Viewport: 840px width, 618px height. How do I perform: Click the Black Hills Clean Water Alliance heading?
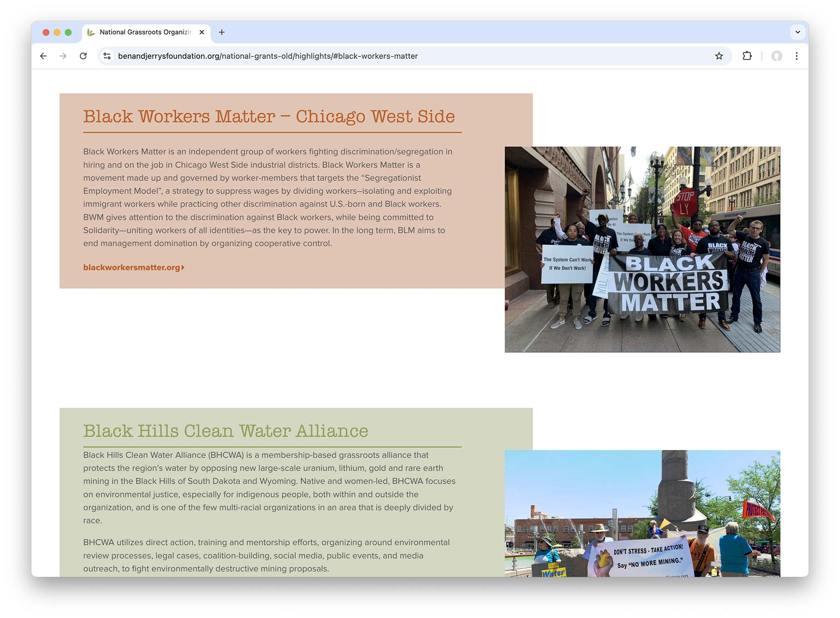point(225,431)
